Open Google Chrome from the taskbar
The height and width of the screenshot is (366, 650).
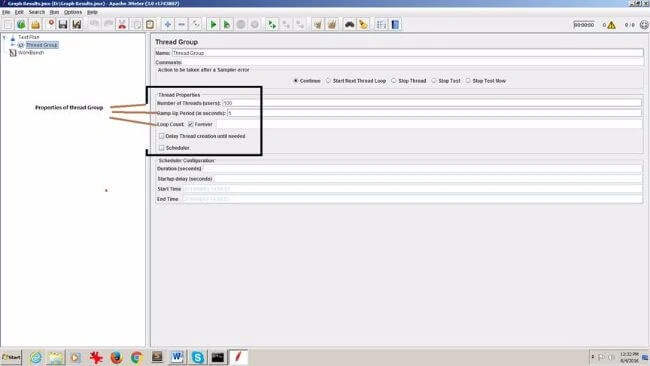pos(136,357)
